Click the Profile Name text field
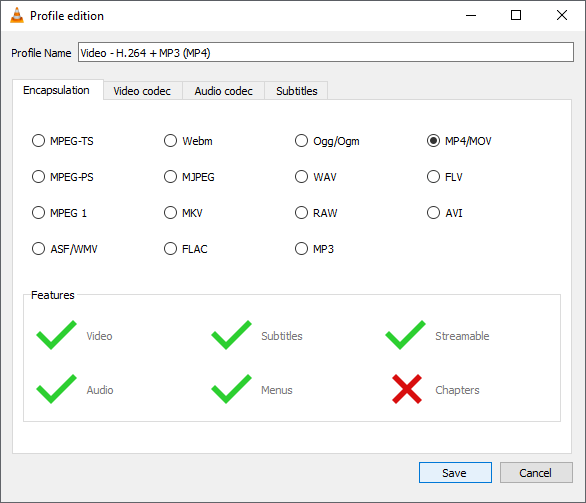Image resolution: width=586 pixels, height=503 pixels. point(326,52)
